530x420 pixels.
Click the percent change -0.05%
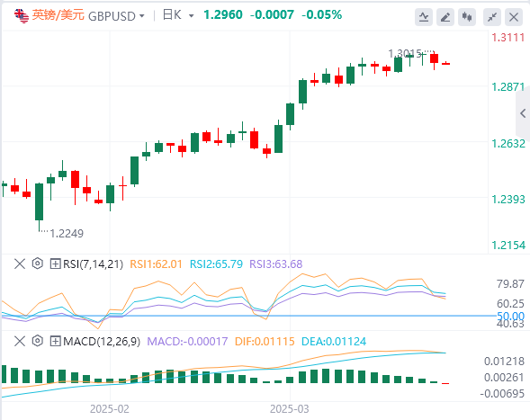[321, 15]
